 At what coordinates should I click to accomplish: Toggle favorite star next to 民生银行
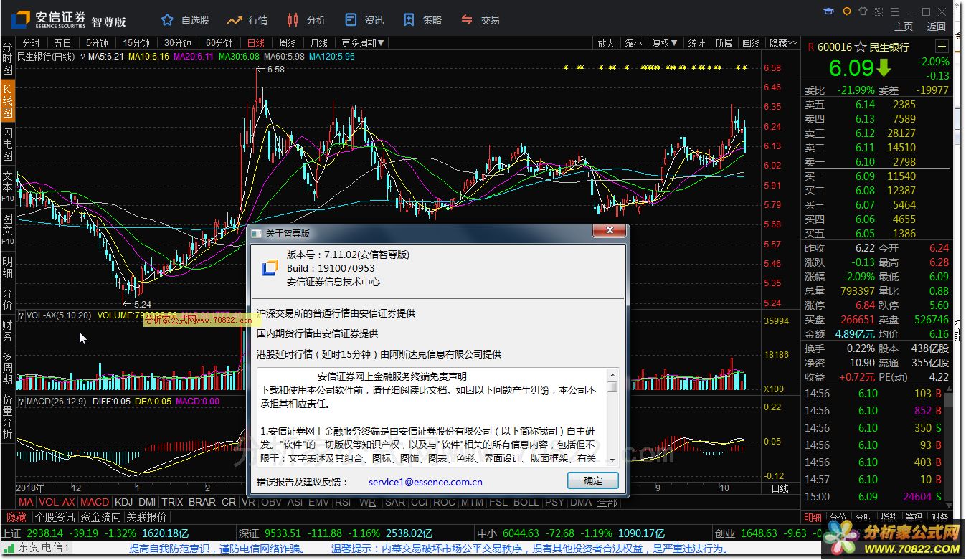pyautogui.click(x=861, y=47)
